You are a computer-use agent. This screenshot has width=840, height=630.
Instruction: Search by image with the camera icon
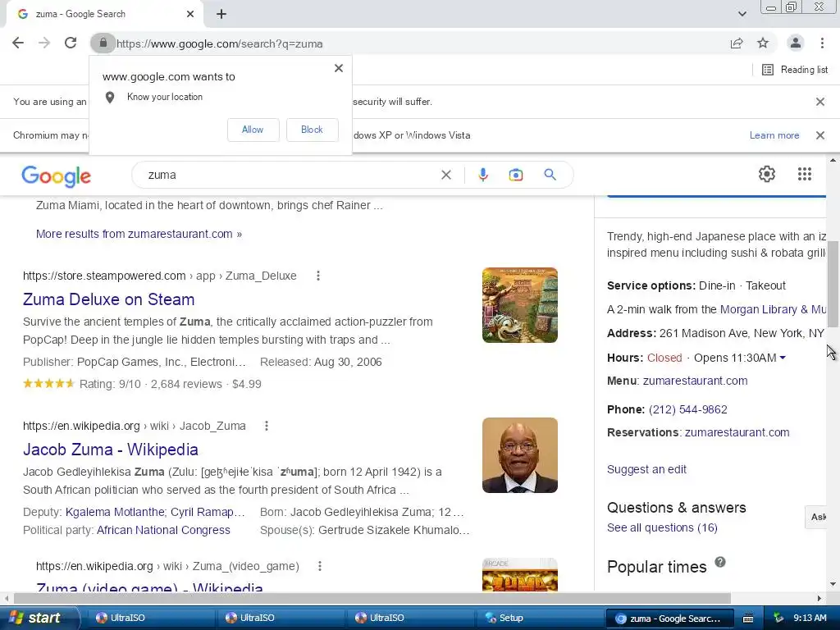516,175
